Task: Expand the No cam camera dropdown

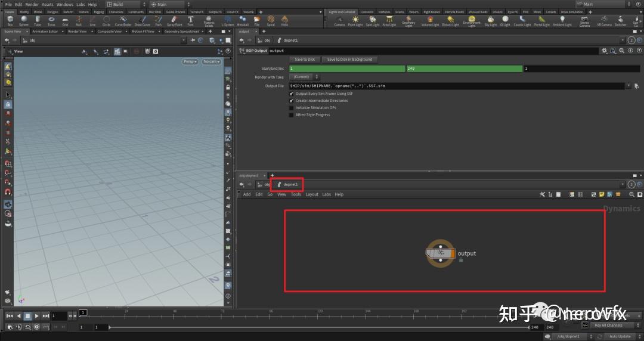Action: [211, 61]
